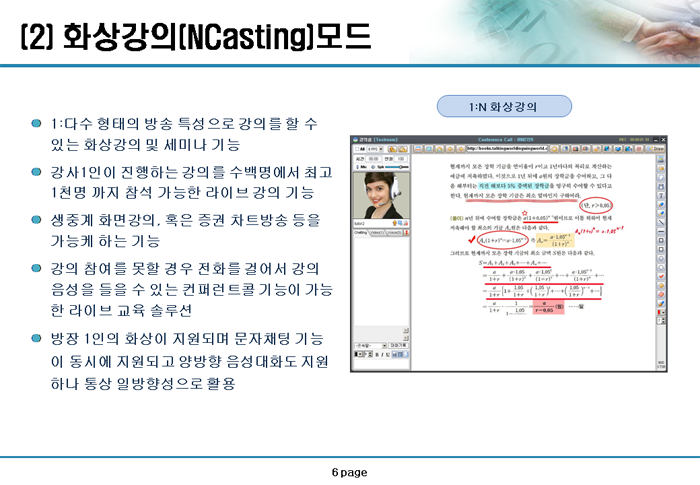Select the orange ball tool in right toolbar
This screenshot has height=485, width=700.
(x=661, y=285)
